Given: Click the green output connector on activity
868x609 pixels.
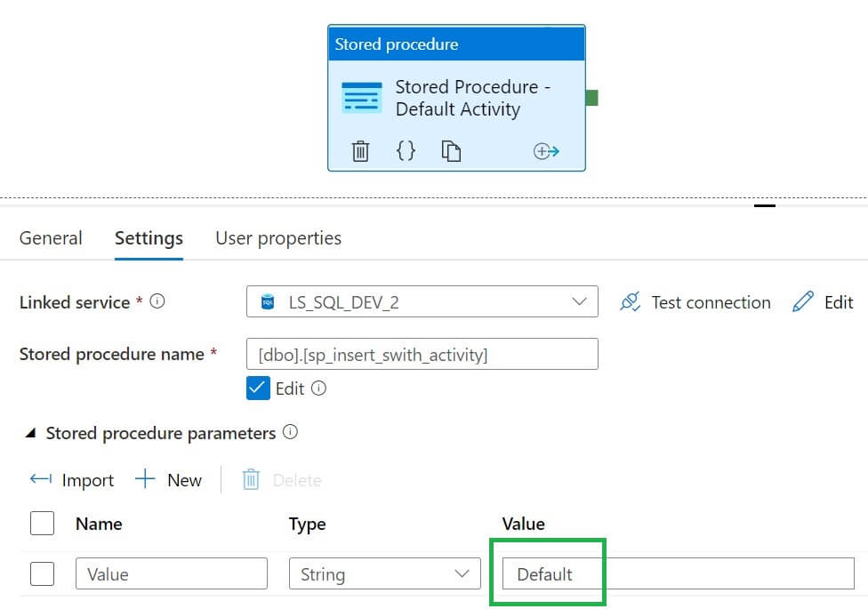Looking at the screenshot, I should 591,98.
